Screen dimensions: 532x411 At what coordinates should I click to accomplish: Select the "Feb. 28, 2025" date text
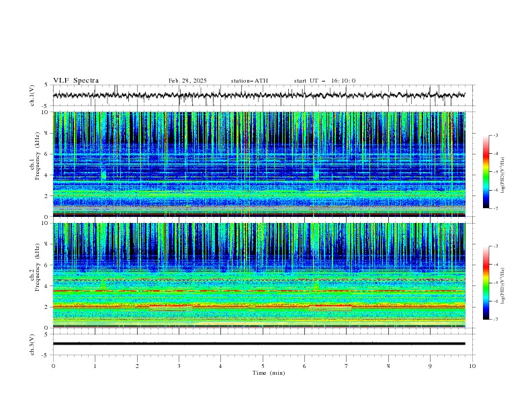pos(187,81)
